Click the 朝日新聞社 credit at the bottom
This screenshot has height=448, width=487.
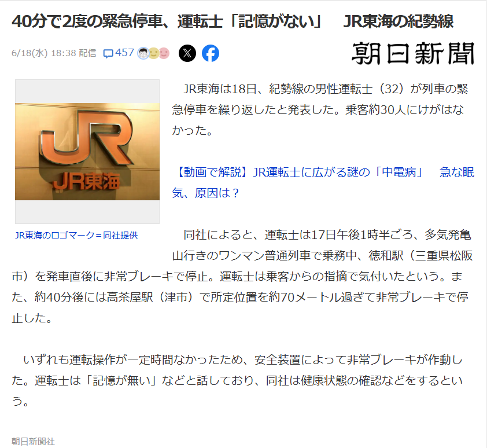coord(33,441)
